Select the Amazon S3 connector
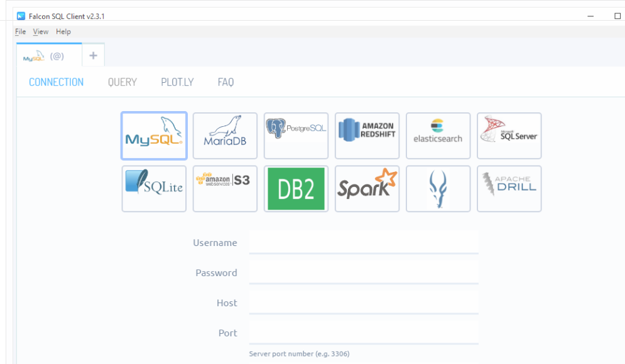The height and width of the screenshot is (364, 625). click(225, 188)
